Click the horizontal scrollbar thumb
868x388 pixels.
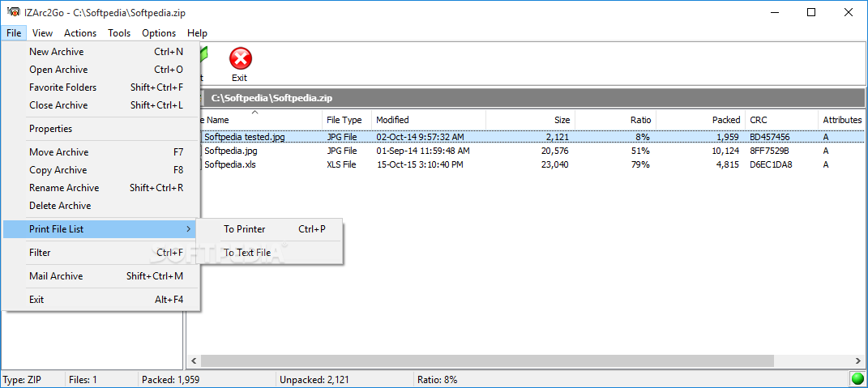tap(487, 361)
